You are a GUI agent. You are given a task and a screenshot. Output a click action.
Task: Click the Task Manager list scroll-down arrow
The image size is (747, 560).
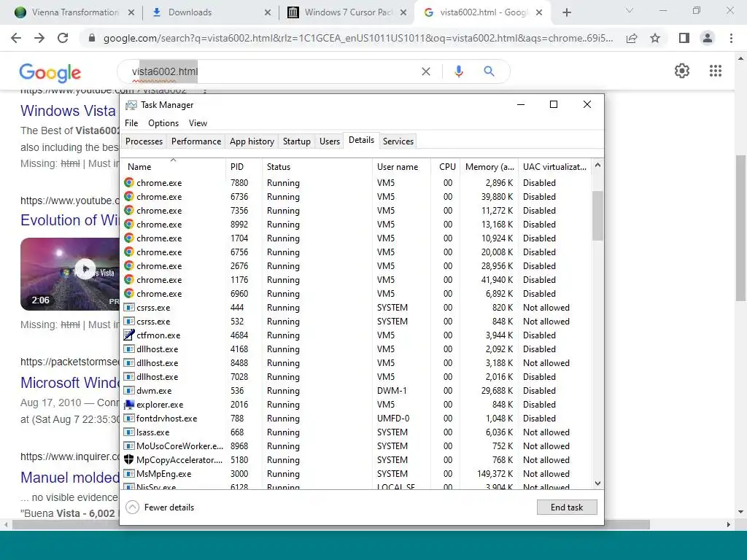point(597,483)
